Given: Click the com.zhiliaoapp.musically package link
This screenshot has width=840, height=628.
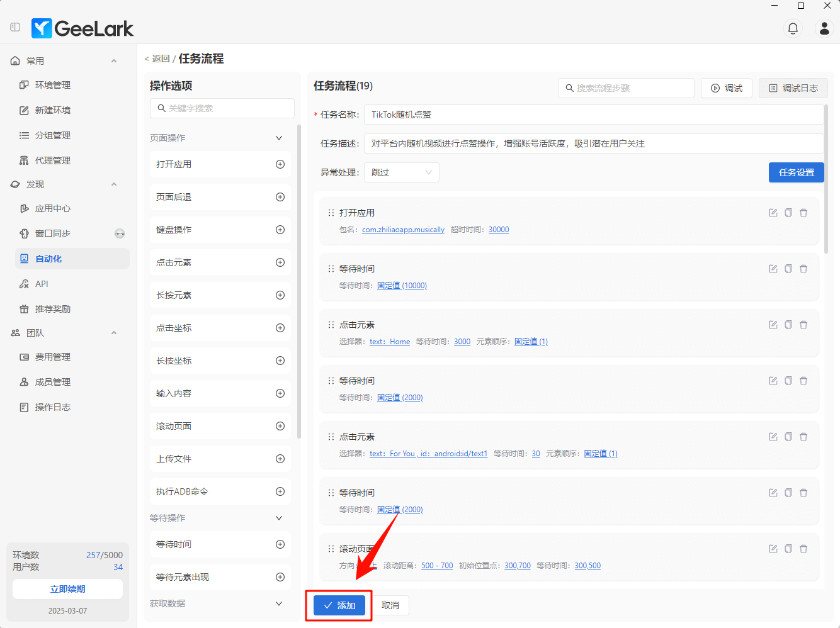Looking at the screenshot, I should [x=403, y=230].
